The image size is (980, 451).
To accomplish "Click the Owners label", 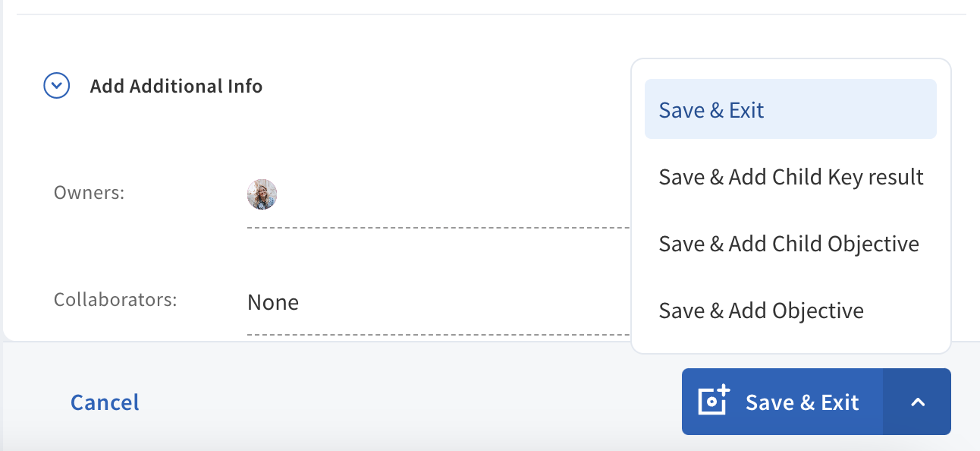I will (x=89, y=193).
